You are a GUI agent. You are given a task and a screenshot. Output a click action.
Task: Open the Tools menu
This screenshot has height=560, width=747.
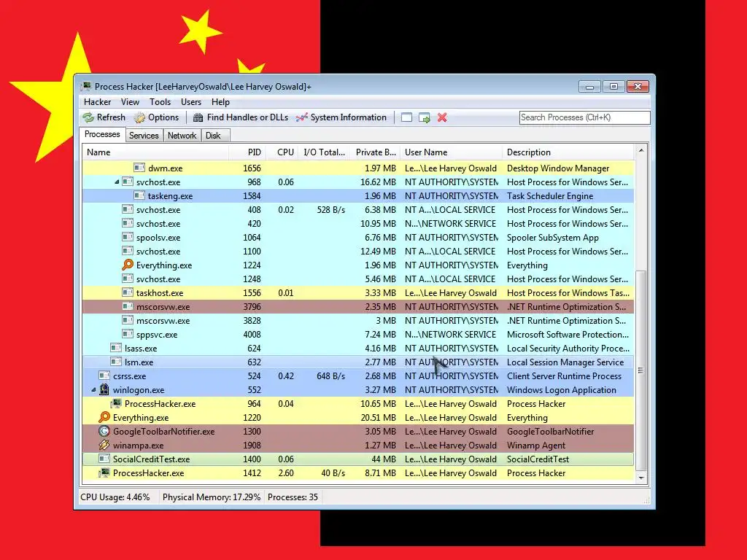click(x=160, y=102)
